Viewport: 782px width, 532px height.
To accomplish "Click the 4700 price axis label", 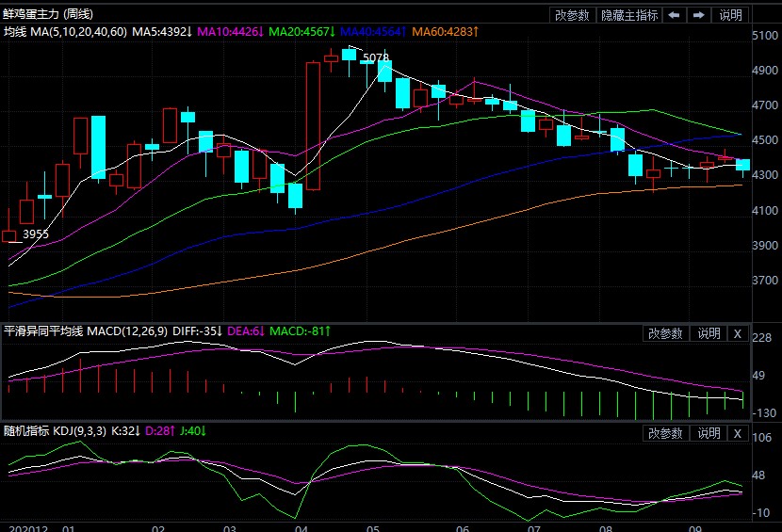I will (x=765, y=105).
